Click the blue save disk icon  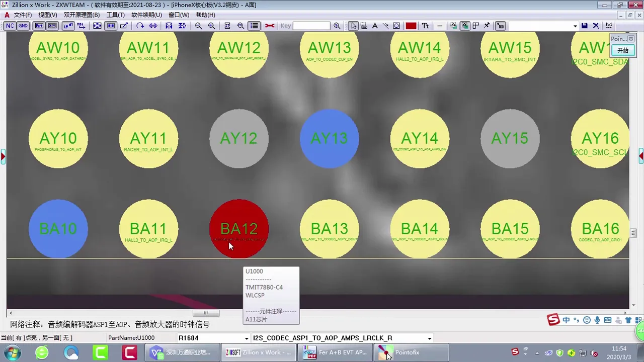584,26
